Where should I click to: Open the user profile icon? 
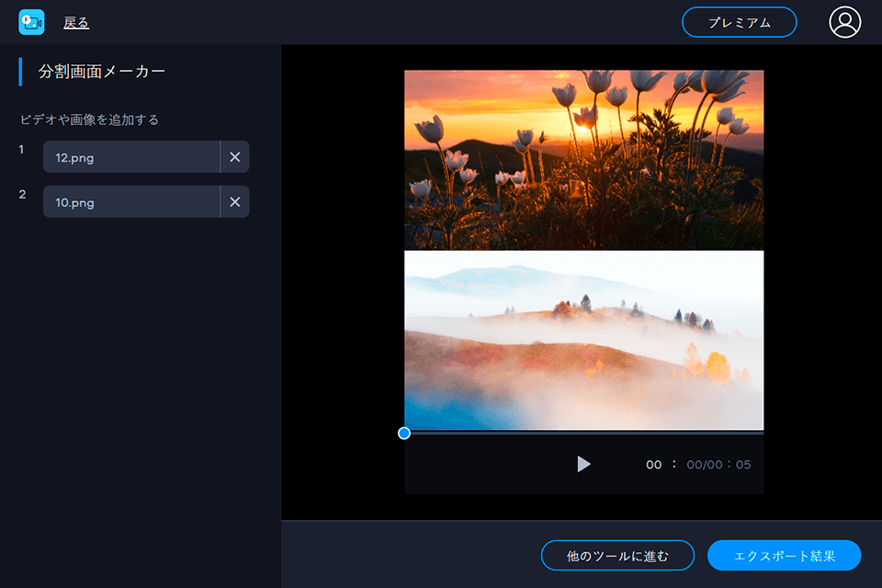844,22
